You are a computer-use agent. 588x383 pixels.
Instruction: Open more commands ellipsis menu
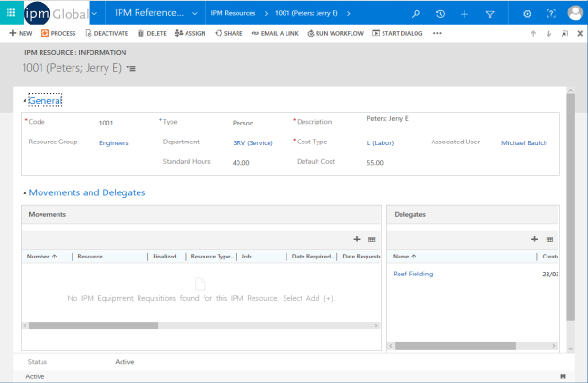tap(437, 33)
